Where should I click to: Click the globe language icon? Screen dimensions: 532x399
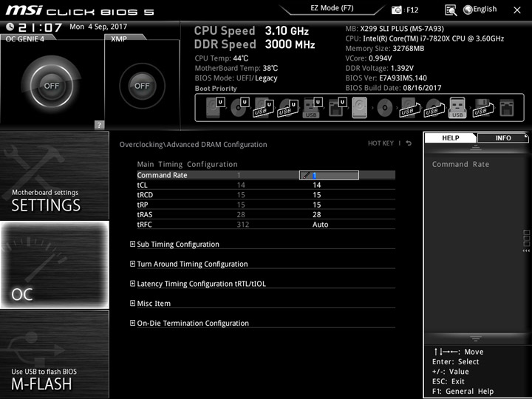tap(468, 10)
